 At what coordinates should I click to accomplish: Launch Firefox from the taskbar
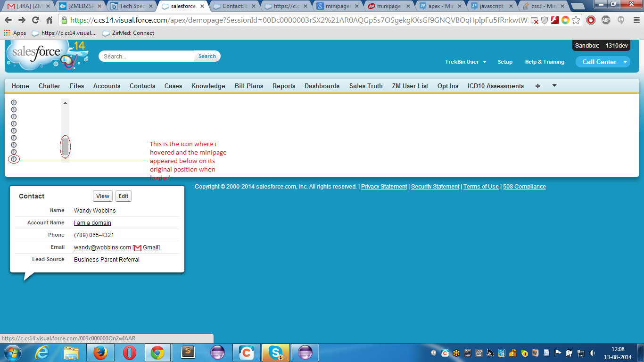[x=100, y=353]
